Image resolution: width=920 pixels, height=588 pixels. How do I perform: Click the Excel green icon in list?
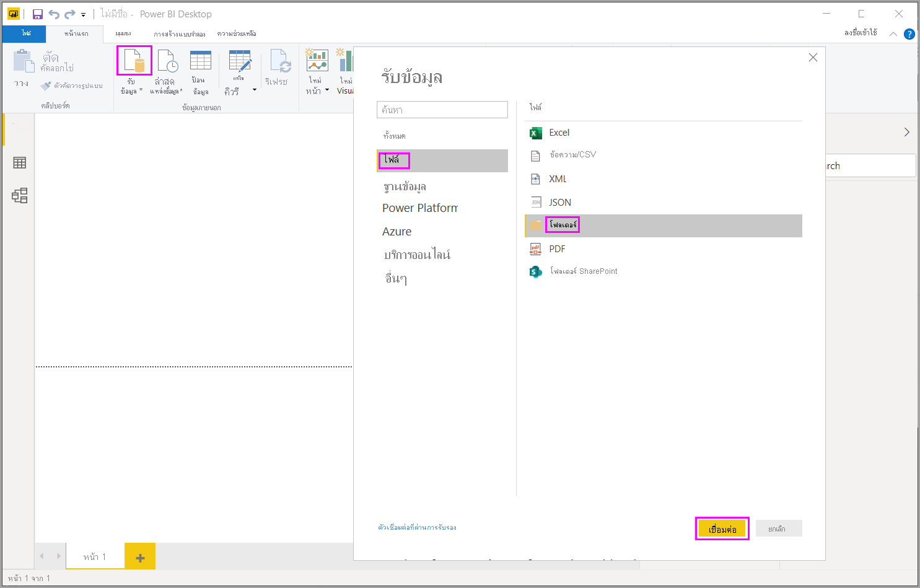coord(536,133)
